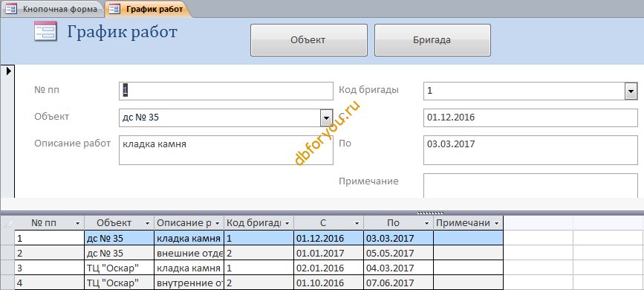Click the date cell 02.01.2016
Viewport: 644px width, 290px height.
point(328,268)
